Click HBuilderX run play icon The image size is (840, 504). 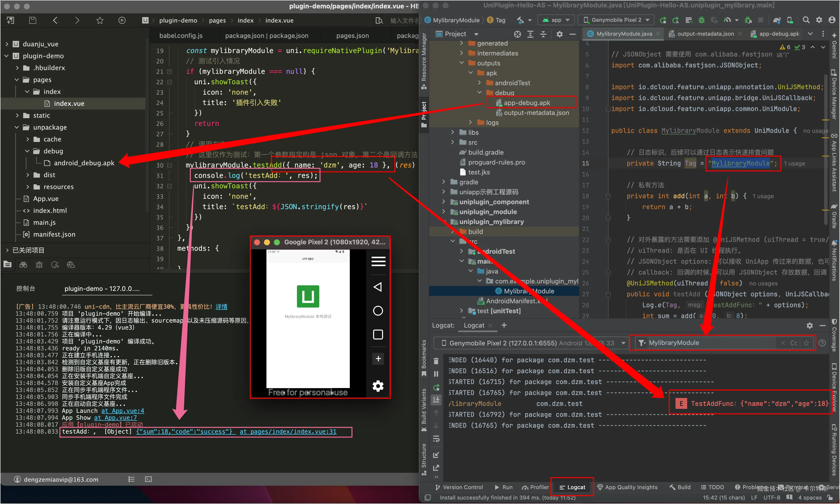[x=122, y=20]
